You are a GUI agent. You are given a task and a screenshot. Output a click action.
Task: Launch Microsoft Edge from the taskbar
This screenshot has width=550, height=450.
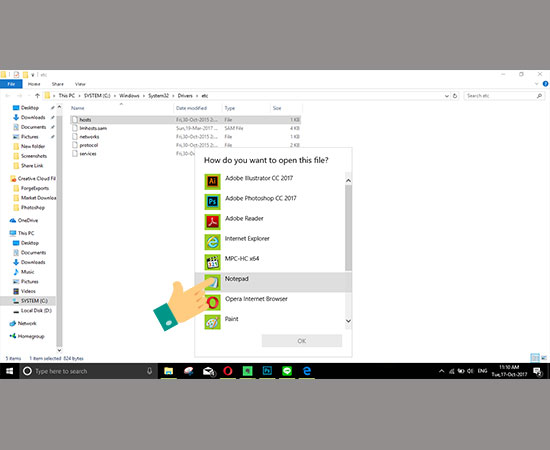(x=307, y=371)
